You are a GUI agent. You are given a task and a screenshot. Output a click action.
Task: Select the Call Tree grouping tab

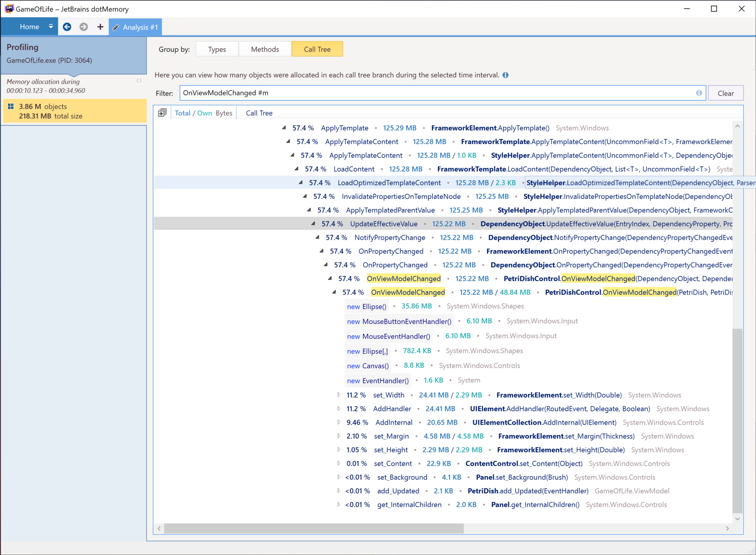[x=317, y=49]
